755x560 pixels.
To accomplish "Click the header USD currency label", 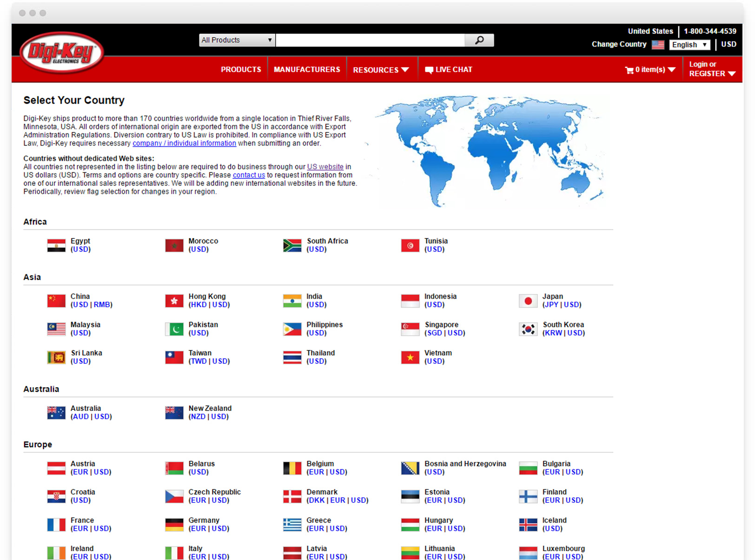I will point(729,44).
